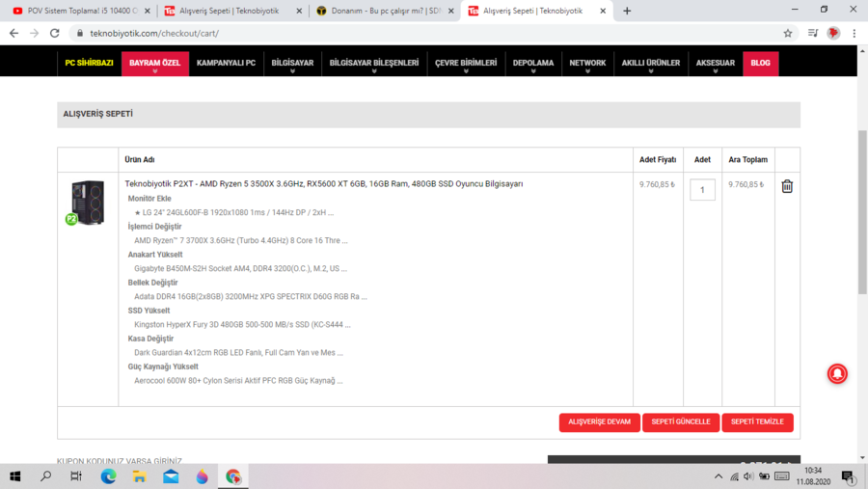Go forward with the arrow button
Screen dimensions: 868x489
pos(35,33)
